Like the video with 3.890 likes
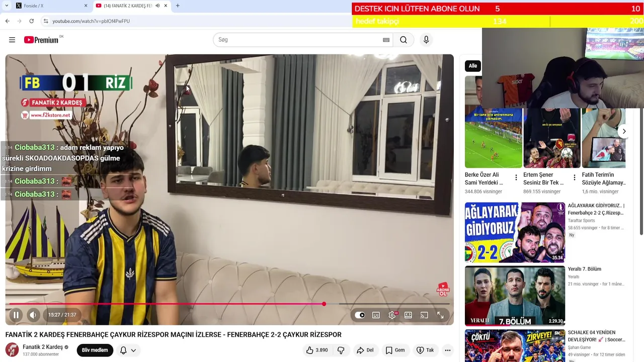Image resolution: width=644 pixels, height=362 pixels. coord(317,350)
